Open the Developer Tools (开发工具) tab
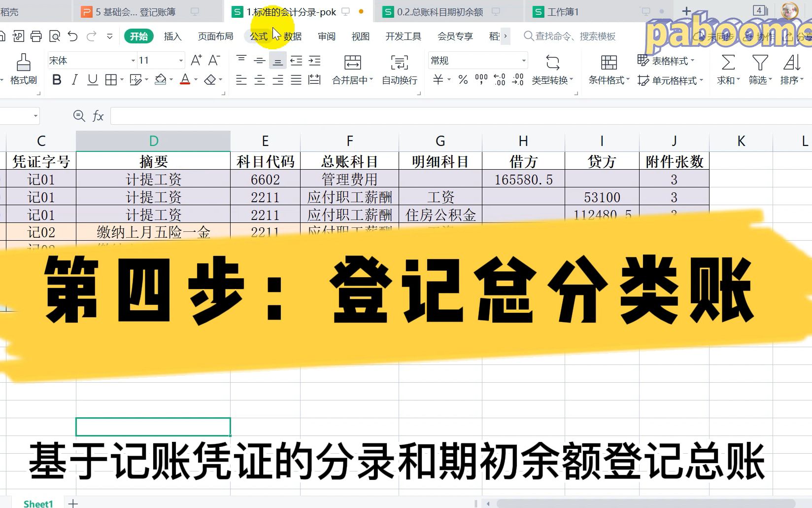812x508 pixels. (x=403, y=36)
